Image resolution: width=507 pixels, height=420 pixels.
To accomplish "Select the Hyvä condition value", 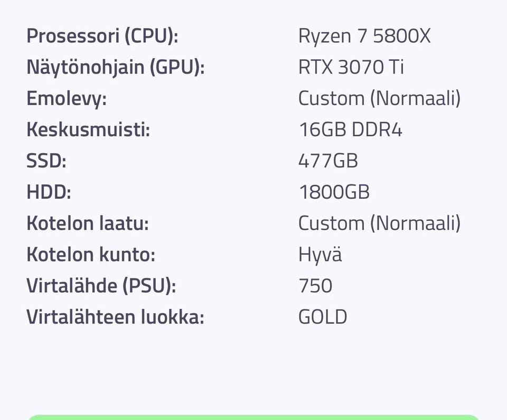I will pyautogui.click(x=320, y=255).
